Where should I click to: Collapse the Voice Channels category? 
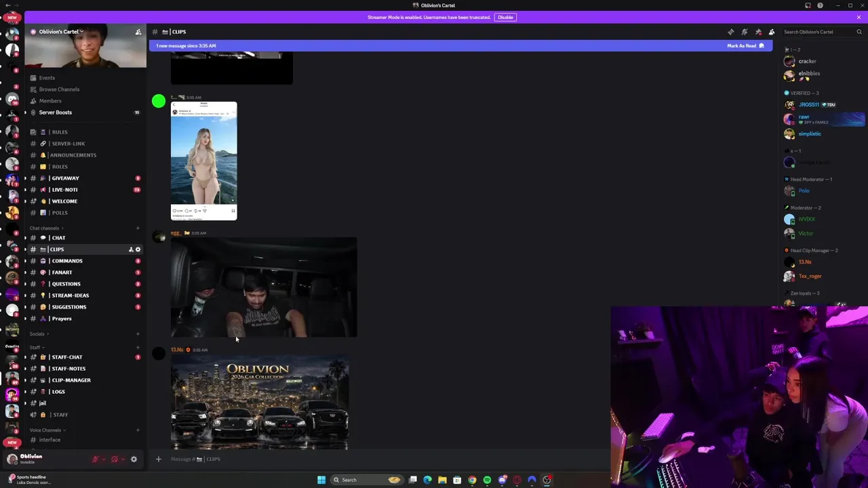pyautogui.click(x=46, y=430)
